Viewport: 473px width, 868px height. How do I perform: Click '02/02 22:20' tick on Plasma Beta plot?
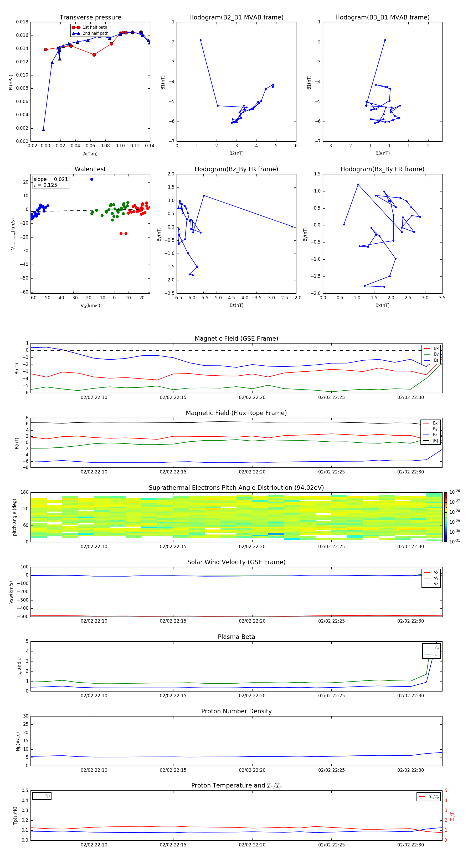(x=252, y=696)
